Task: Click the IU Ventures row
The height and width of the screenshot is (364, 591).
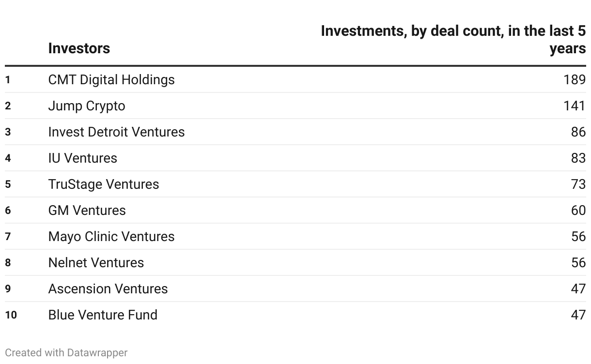Action: click(82, 158)
